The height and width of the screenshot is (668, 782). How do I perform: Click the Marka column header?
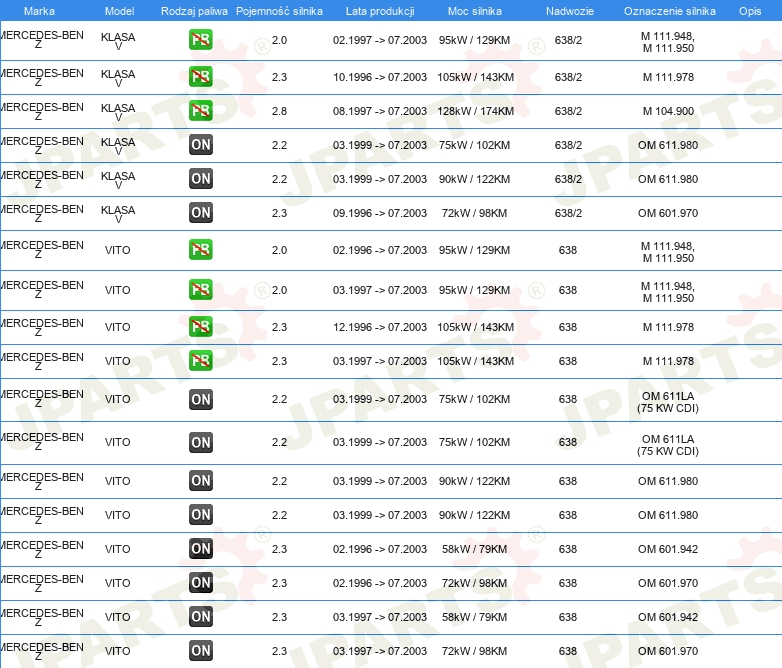(x=39, y=11)
